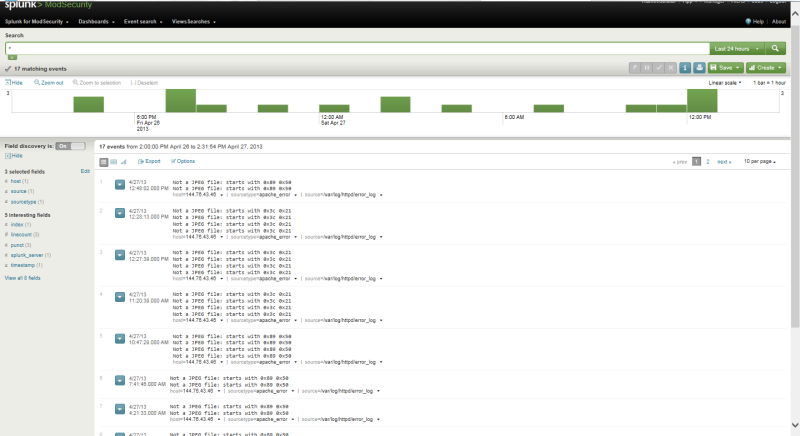Open event menu for 4:21:33 AM event
This screenshot has width=800, height=436.
(119, 409)
